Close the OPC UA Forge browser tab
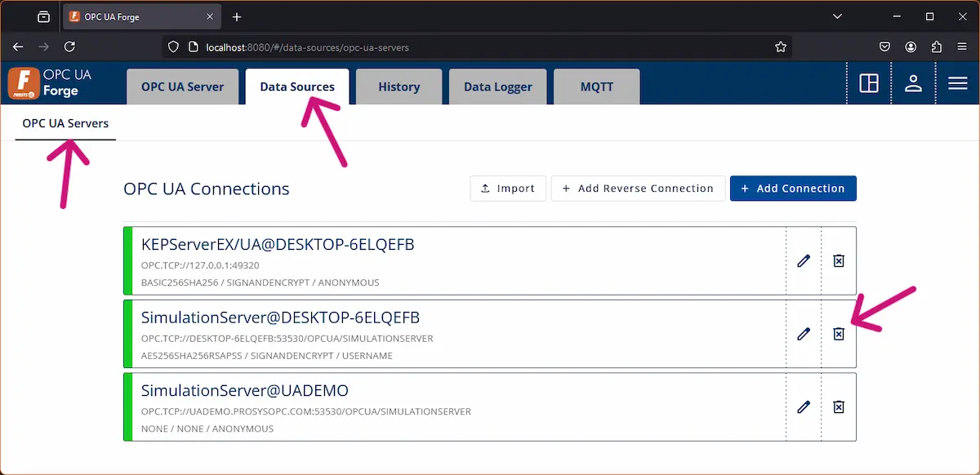 pos(211,16)
